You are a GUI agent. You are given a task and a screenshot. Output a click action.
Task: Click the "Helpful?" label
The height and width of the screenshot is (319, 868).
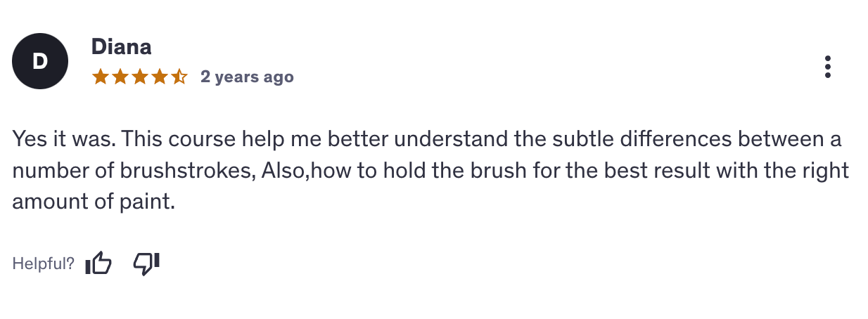point(44,264)
